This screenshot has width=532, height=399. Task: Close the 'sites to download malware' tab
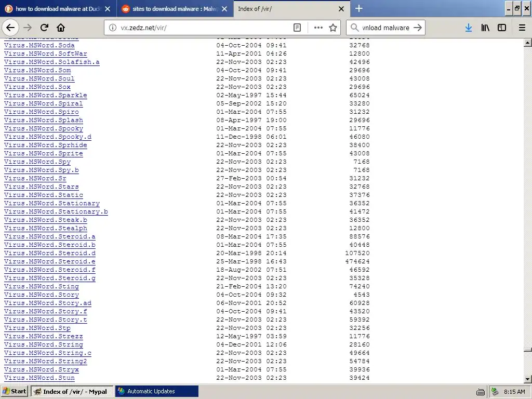click(224, 9)
